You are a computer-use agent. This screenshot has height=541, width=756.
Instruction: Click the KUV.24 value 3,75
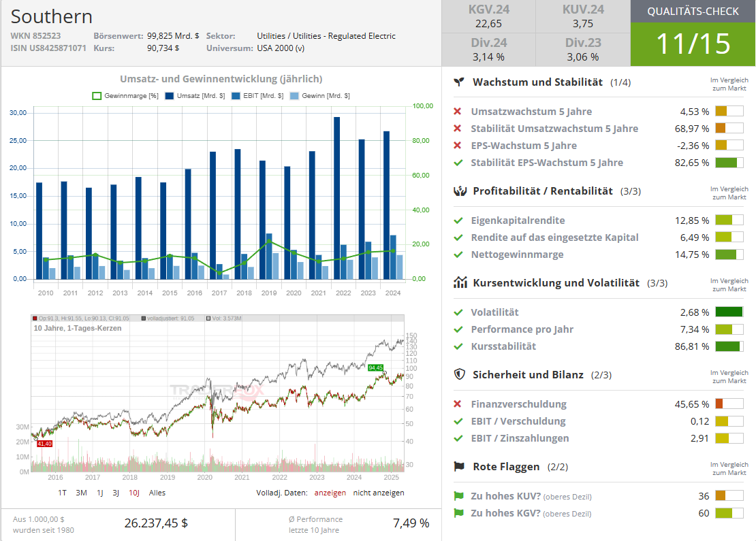(583, 24)
